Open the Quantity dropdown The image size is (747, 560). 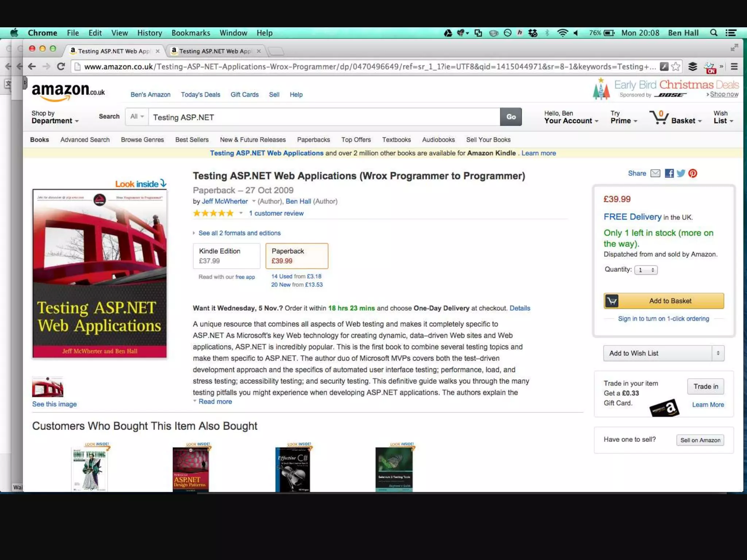pyautogui.click(x=646, y=270)
